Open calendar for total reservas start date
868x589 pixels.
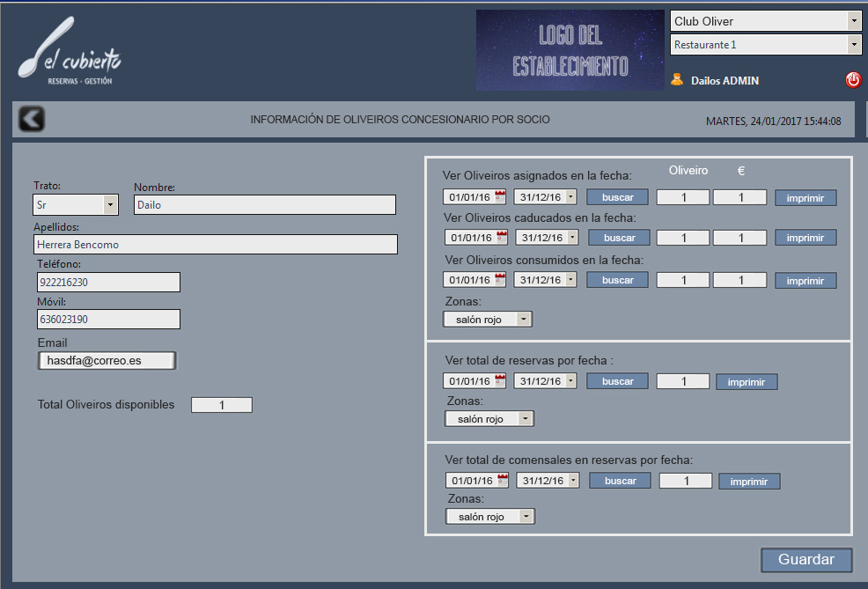(501, 381)
